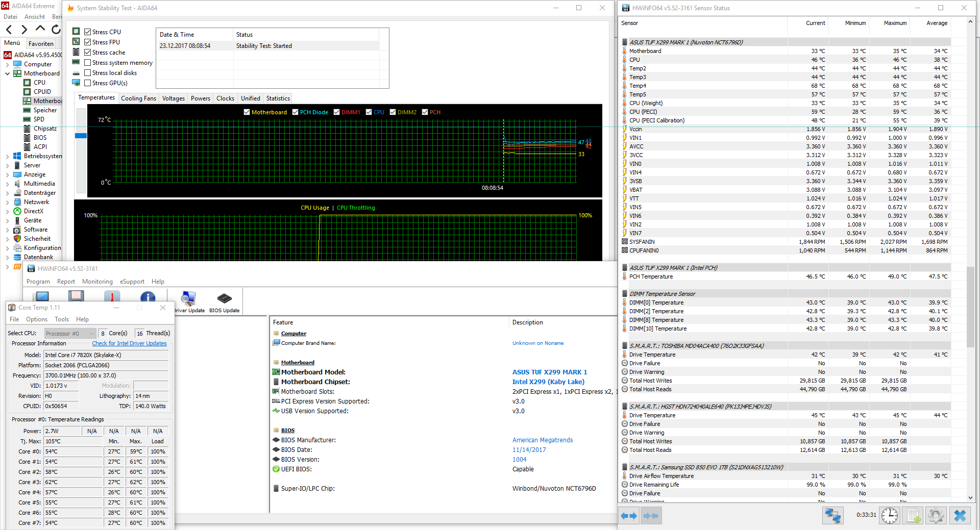Screen dimensions: 980x530
Task: Click HWiNFO Summary monitor toolbar icon
Action: 41,296
